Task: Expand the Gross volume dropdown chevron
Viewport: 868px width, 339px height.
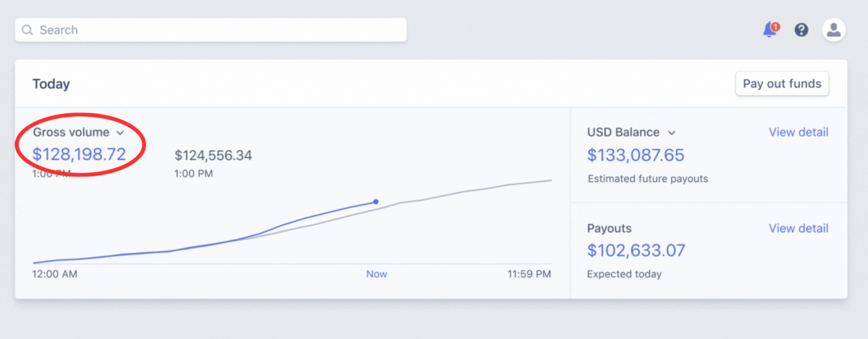Action: click(x=120, y=133)
